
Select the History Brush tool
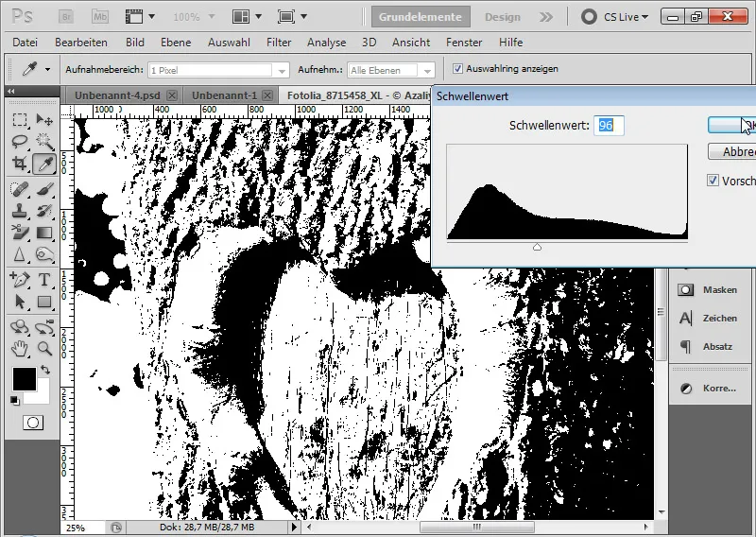(x=44, y=211)
